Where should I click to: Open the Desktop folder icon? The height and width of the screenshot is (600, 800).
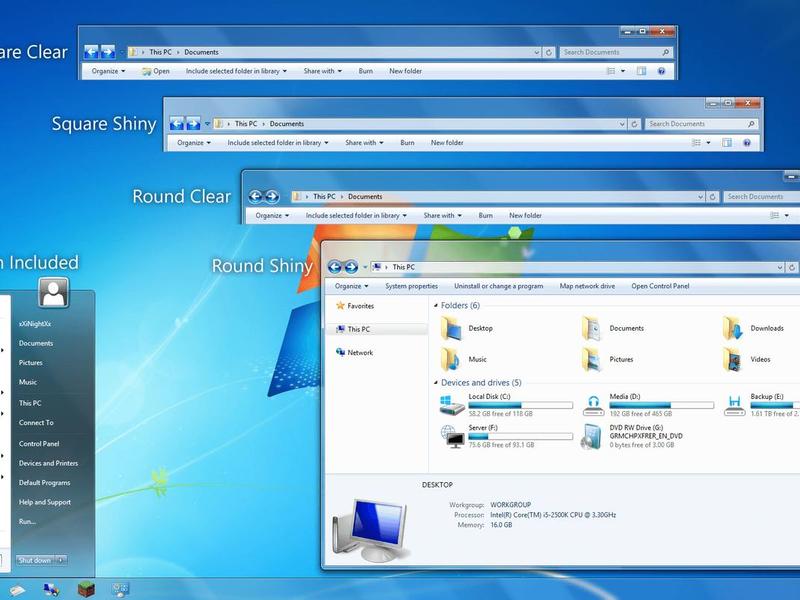(x=451, y=328)
